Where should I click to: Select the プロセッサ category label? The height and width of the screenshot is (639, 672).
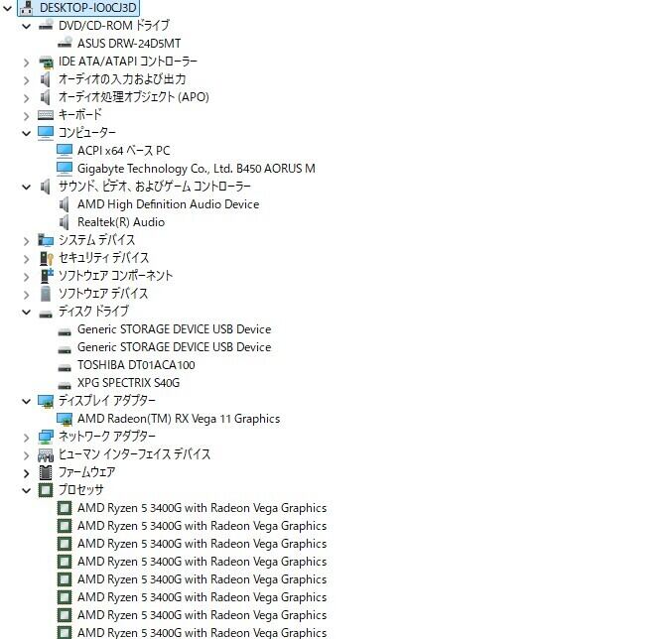coord(81,489)
